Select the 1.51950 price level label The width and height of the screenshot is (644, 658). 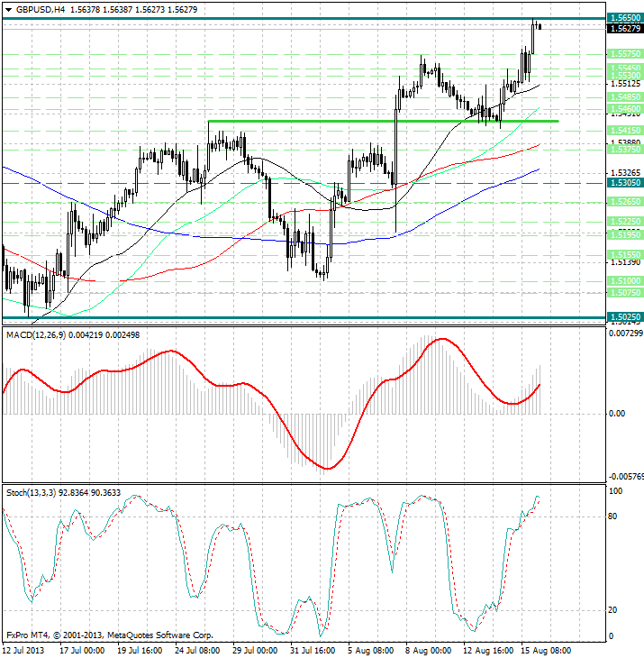tap(624, 235)
